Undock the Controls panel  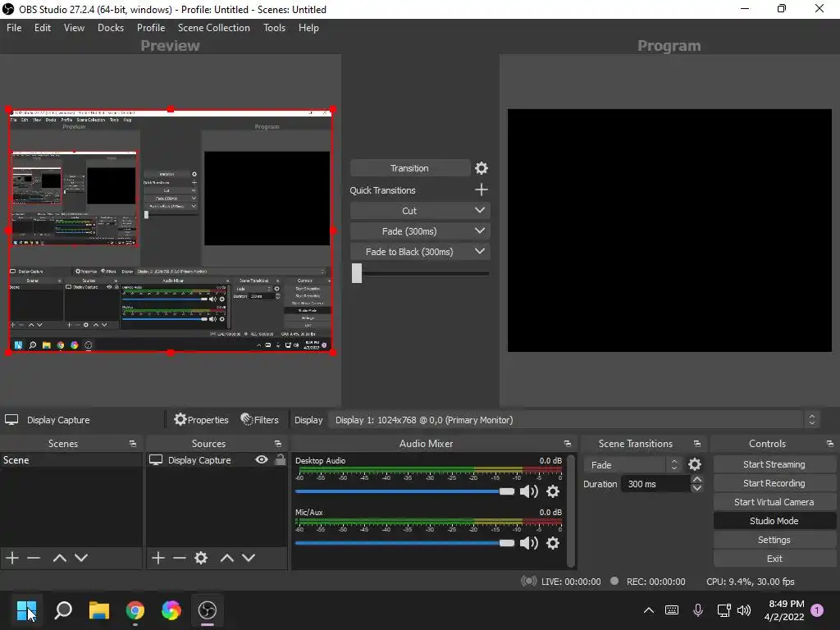830,444
